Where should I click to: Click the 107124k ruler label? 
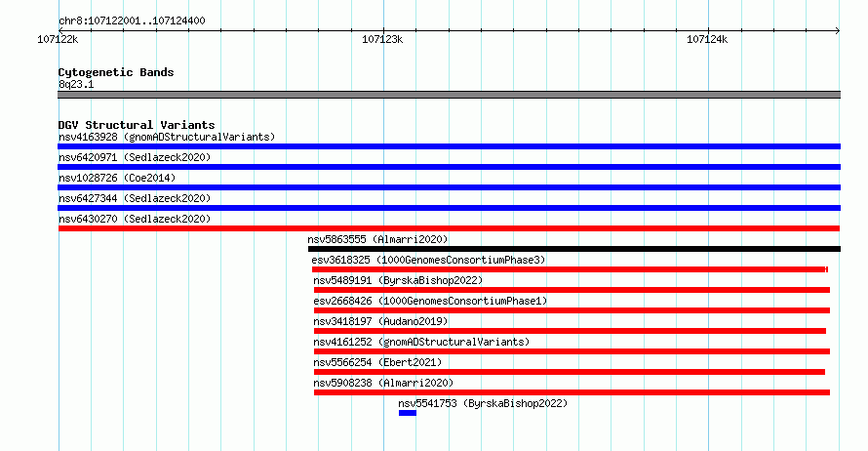point(707,39)
